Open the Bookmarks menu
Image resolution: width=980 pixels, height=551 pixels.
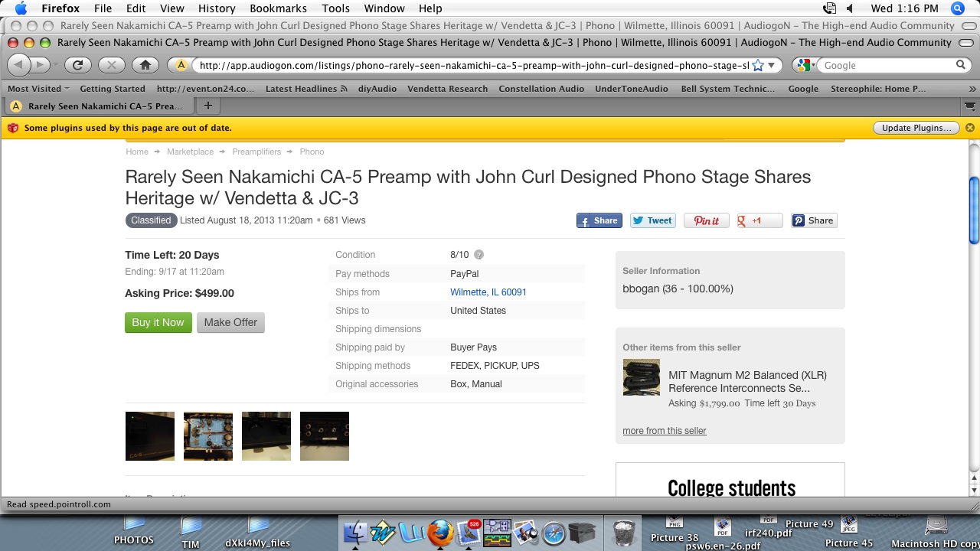278,8
